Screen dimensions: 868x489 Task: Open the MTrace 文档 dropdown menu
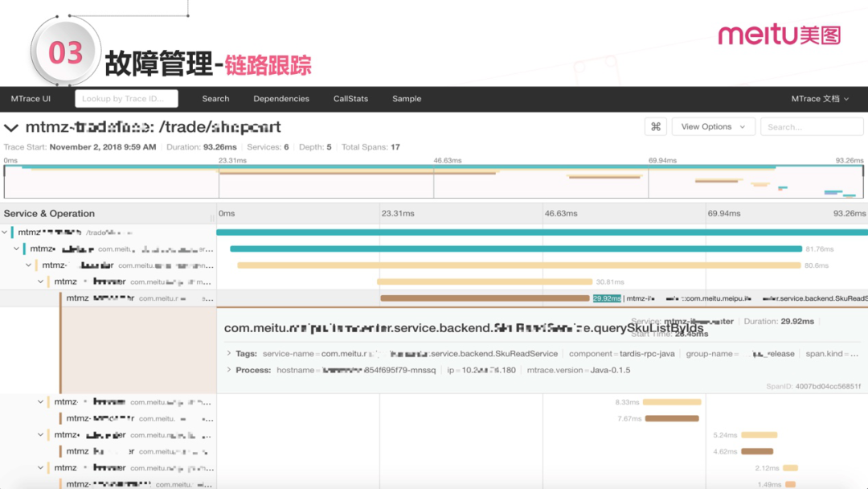point(820,99)
